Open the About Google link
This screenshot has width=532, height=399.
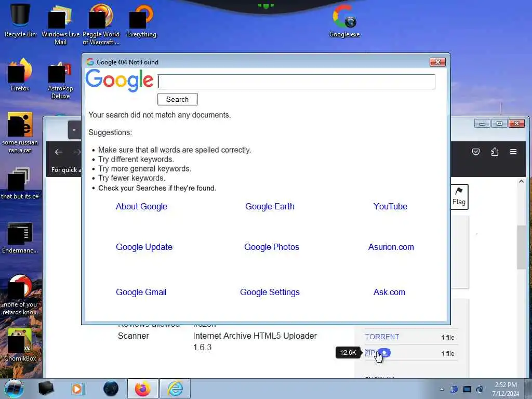click(141, 206)
